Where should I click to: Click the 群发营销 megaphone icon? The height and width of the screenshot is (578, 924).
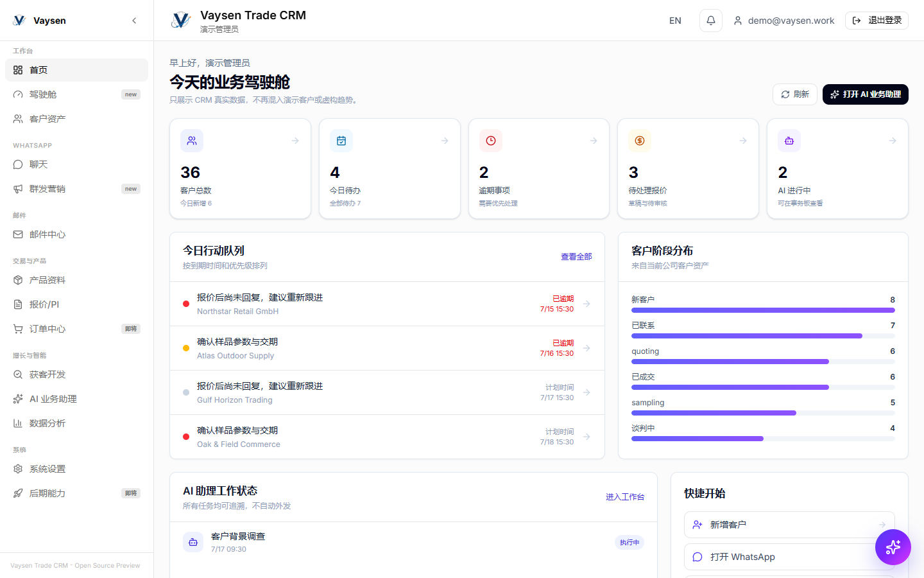(18, 189)
